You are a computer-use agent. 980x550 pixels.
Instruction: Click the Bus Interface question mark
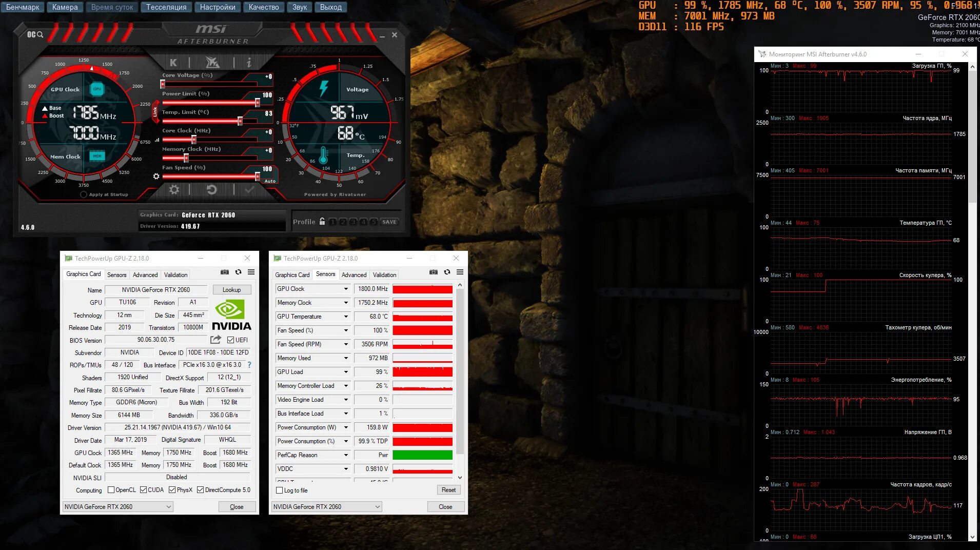coord(249,365)
